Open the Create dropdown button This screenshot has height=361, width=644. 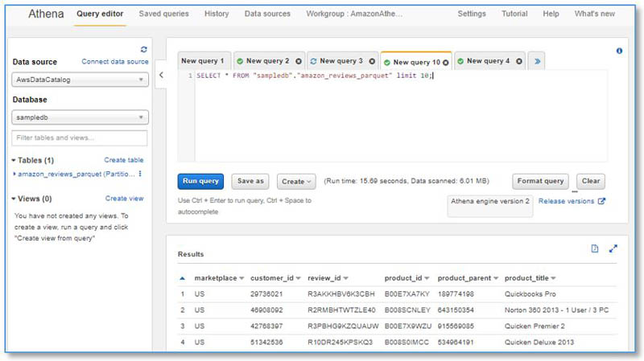click(296, 182)
